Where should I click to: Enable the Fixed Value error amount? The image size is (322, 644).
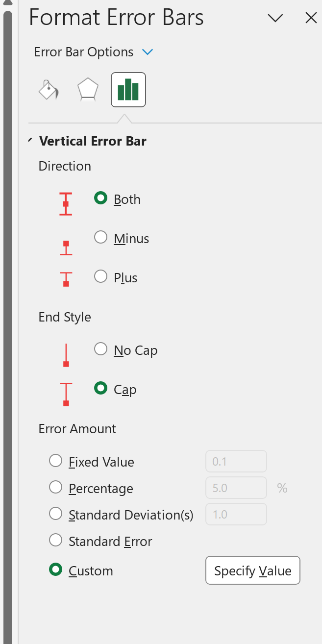(55, 460)
